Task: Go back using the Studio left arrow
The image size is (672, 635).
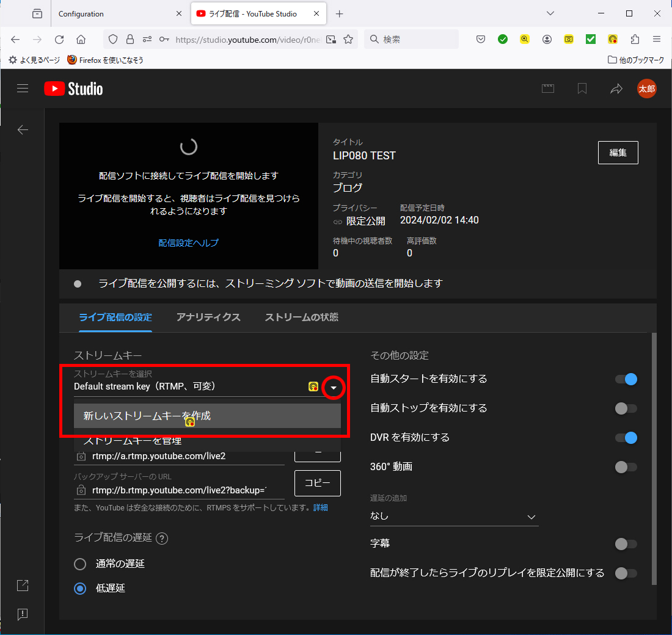Action: coord(23,130)
